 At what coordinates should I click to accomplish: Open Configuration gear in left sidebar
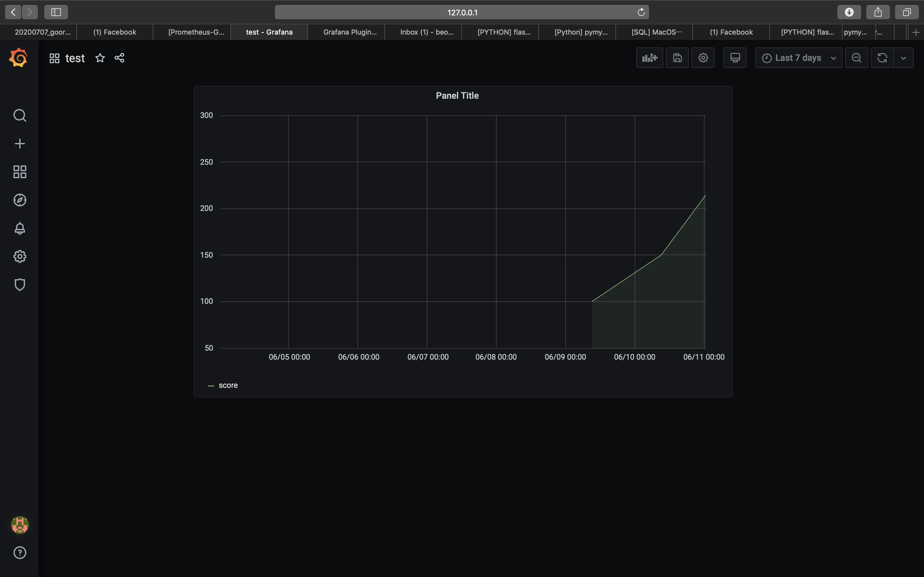(20, 256)
